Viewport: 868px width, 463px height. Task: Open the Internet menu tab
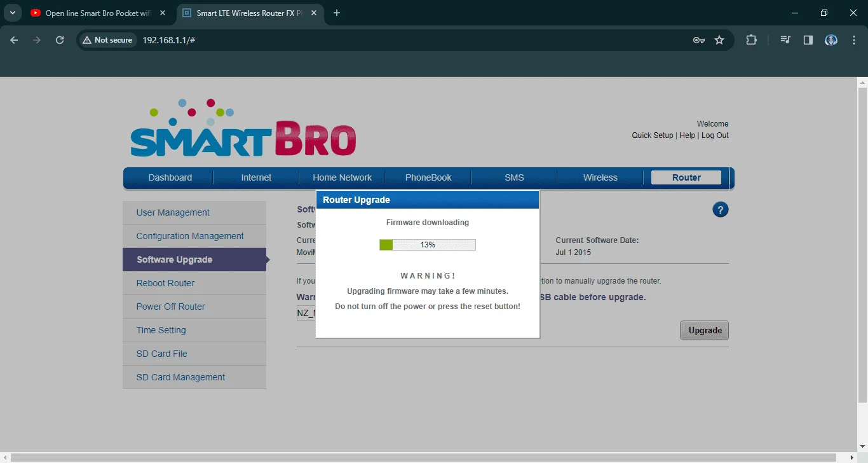click(256, 177)
